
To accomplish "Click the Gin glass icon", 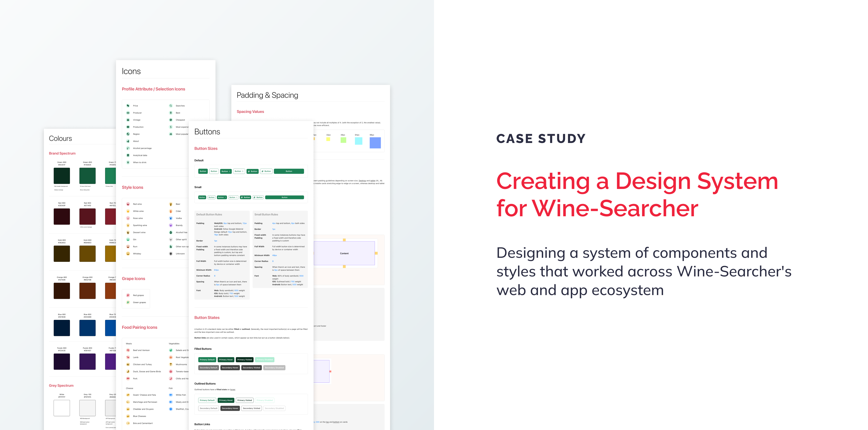I will click(x=128, y=239).
